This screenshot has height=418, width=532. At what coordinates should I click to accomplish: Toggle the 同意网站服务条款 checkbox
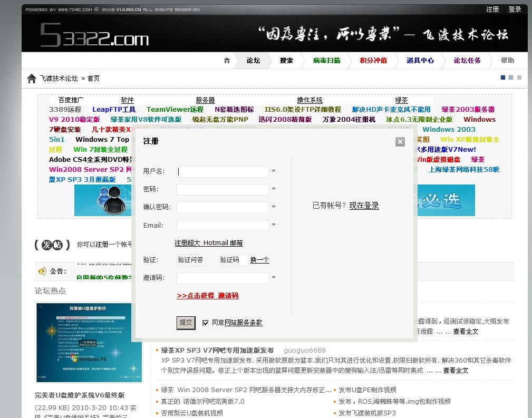(x=206, y=323)
